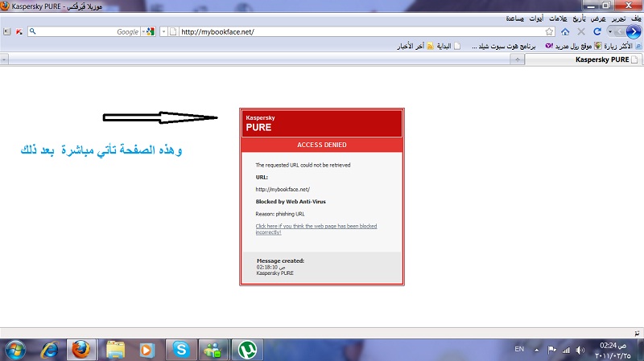Click the Firefox back navigation button
Screen dimensions: 644x361
pos(632,31)
